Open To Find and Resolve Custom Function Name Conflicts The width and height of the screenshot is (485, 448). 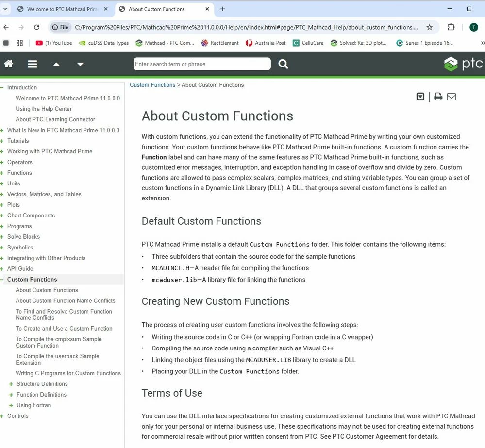click(64, 315)
